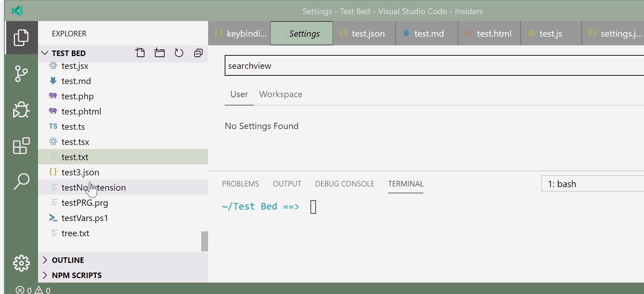Select the Workspace settings scope tab
This screenshot has height=294, width=644.
[281, 94]
